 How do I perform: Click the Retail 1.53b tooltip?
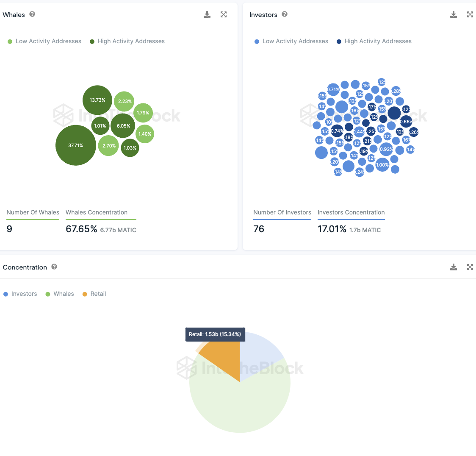click(x=215, y=334)
